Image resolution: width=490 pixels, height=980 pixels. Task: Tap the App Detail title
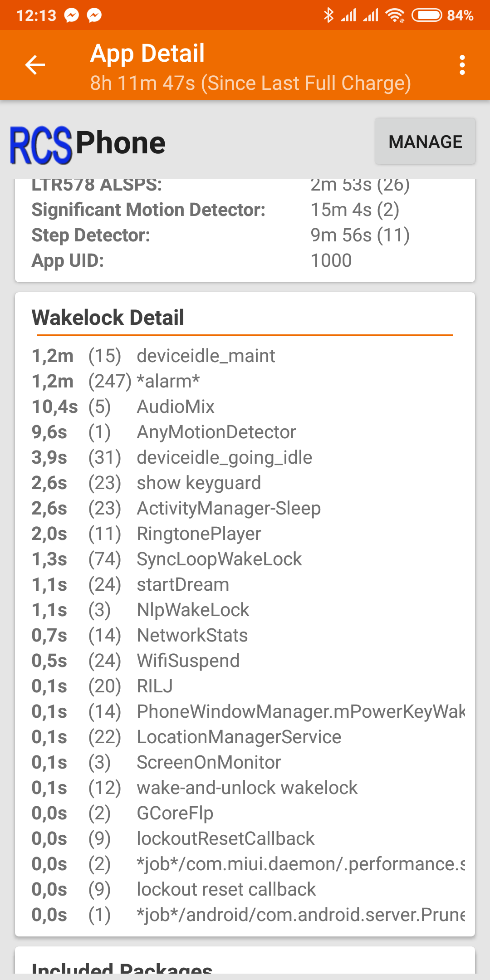point(147,54)
